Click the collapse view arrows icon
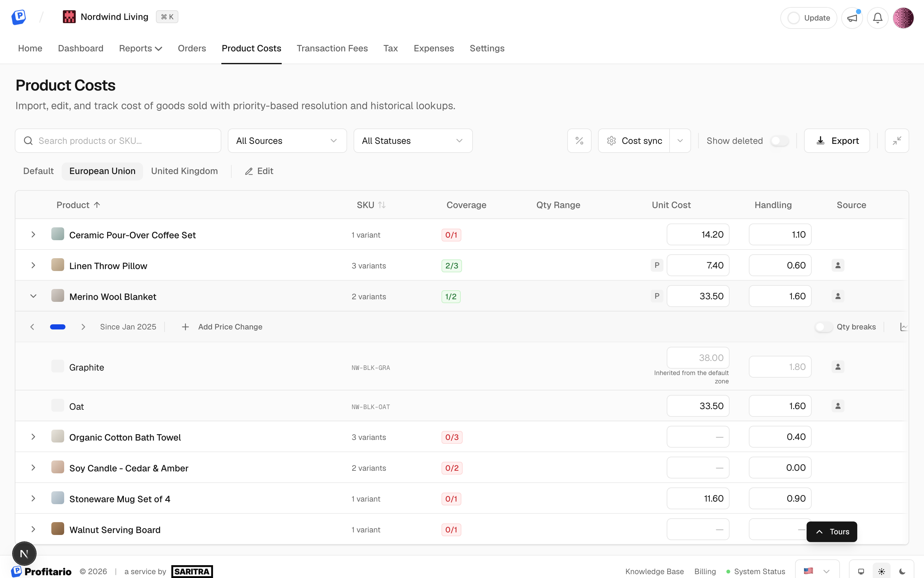 point(897,141)
